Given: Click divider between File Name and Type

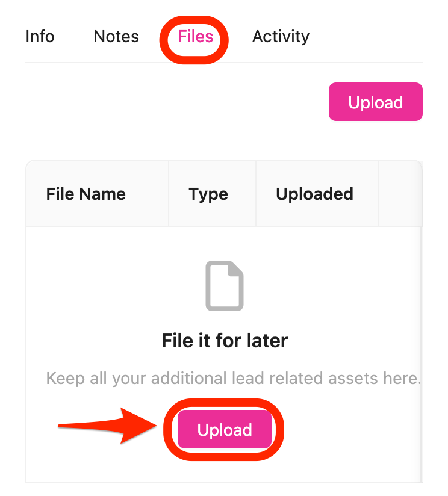Looking at the screenshot, I should click(x=169, y=194).
